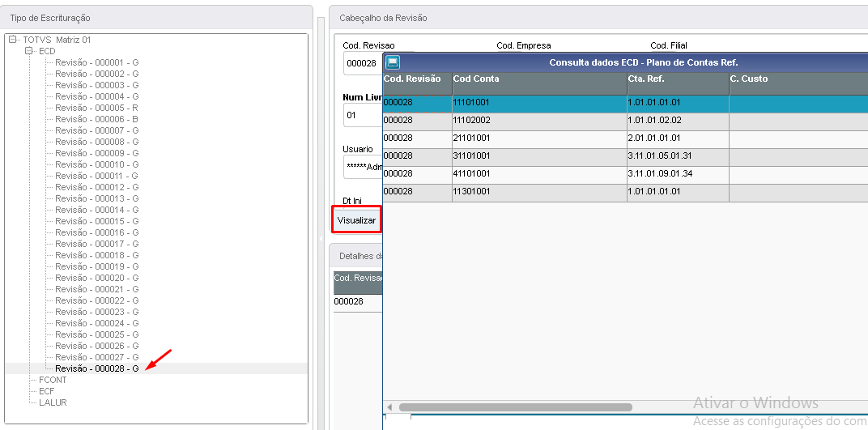Select Revisão - 000016 - G
This screenshot has height=430, width=868.
(97, 232)
